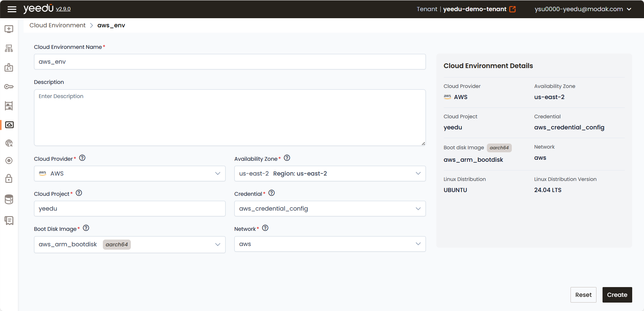This screenshot has width=644, height=311.
Task: Show help for Cloud Project field
Action: pyautogui.click(x=79, y=193)
